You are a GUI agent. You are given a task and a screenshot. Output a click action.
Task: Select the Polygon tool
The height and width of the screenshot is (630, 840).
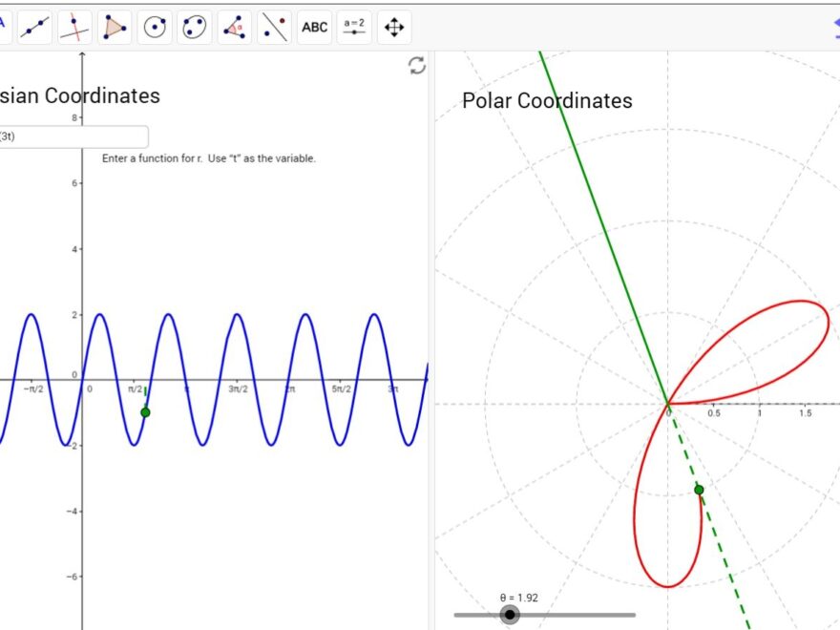114,26
